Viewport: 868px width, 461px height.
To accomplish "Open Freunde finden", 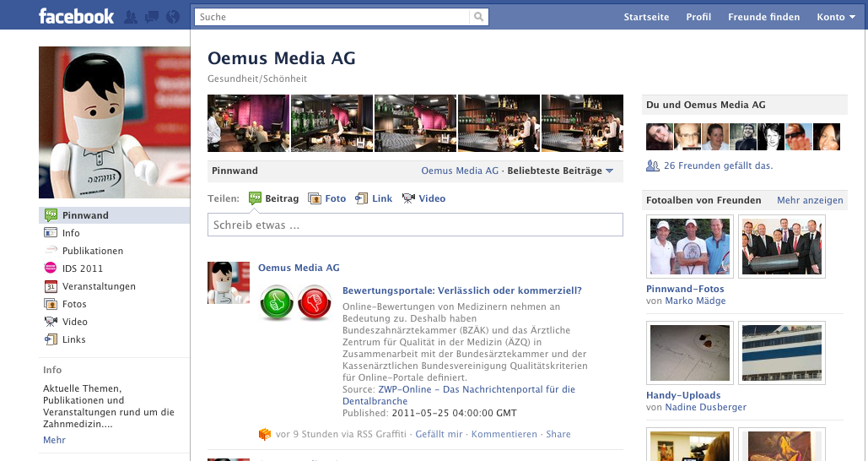I will coord(764,17).
